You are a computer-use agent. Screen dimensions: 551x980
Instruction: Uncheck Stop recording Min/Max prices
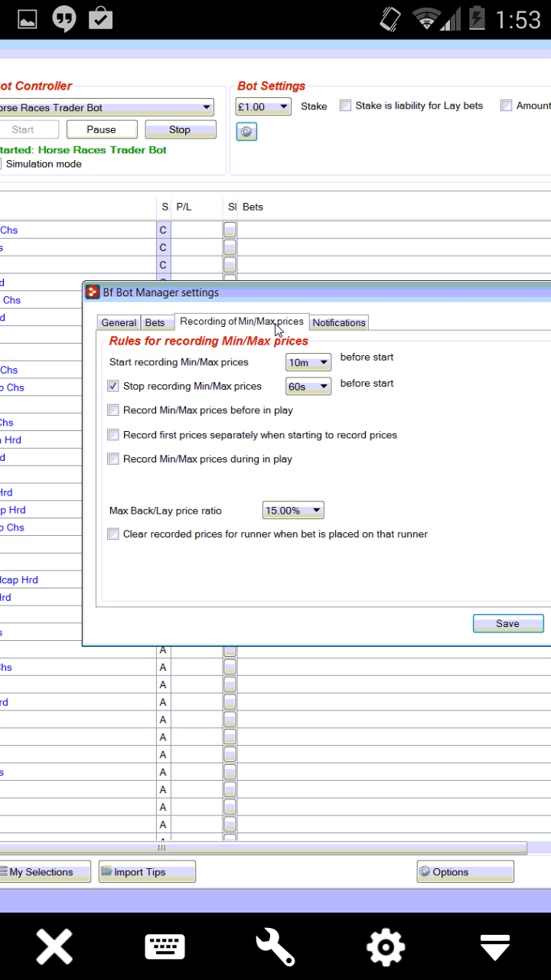[113, 386]
